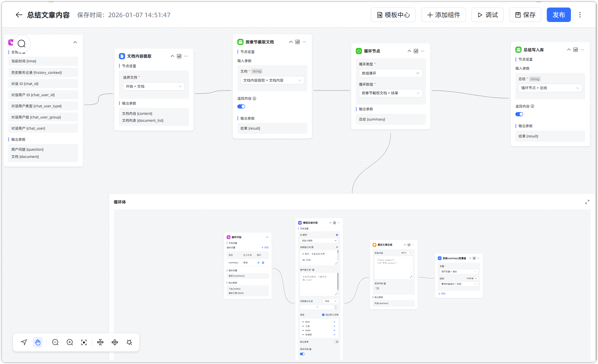Collapse the 循环节点 node card

[409, 51]
